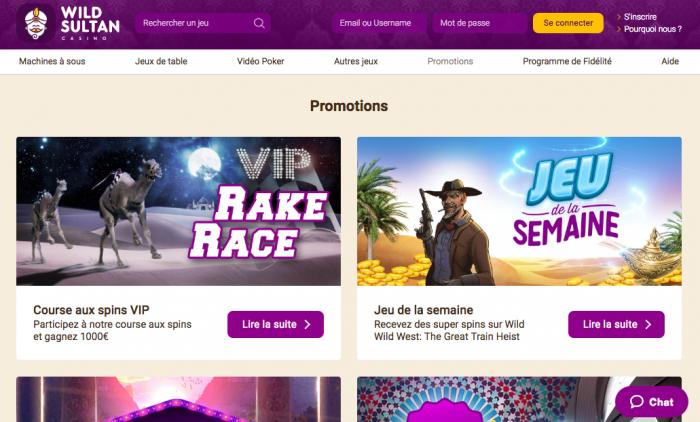The image size is (700, 422).
Task: Click the arrow beside Pourquoi nous
Action: 617,29
